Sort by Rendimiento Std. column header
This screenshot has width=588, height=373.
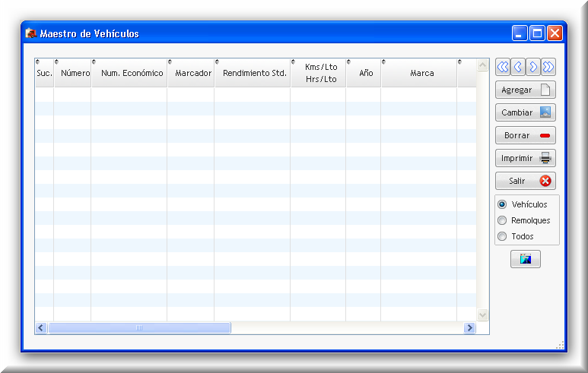(253, 73)
